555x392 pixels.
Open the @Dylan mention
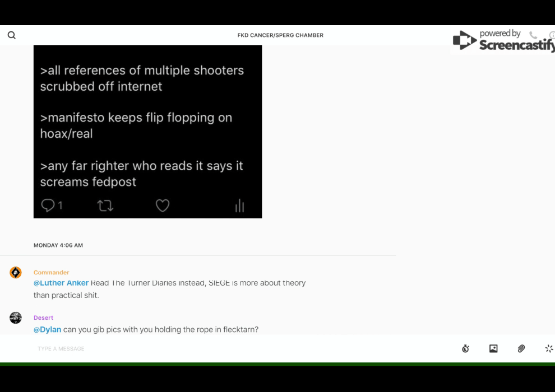[47, 330]
